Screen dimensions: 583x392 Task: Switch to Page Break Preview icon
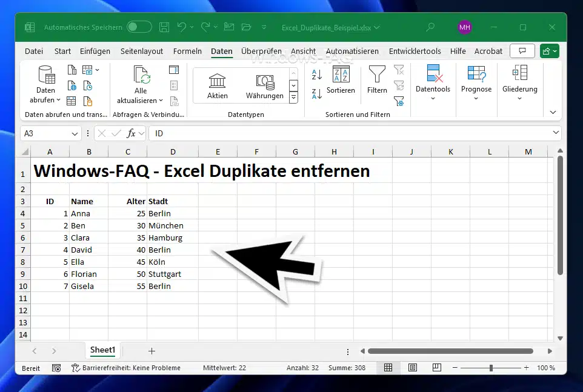[437, 368]
